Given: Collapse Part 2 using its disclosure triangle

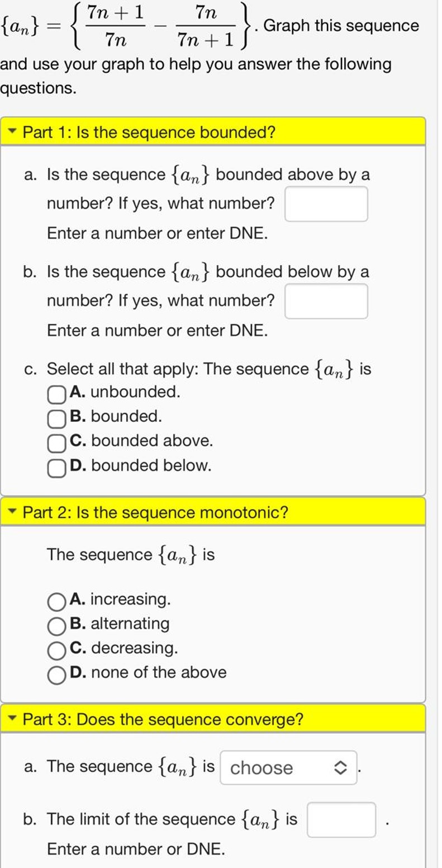Looking at the screenshot, I should (x=12, y=512).
